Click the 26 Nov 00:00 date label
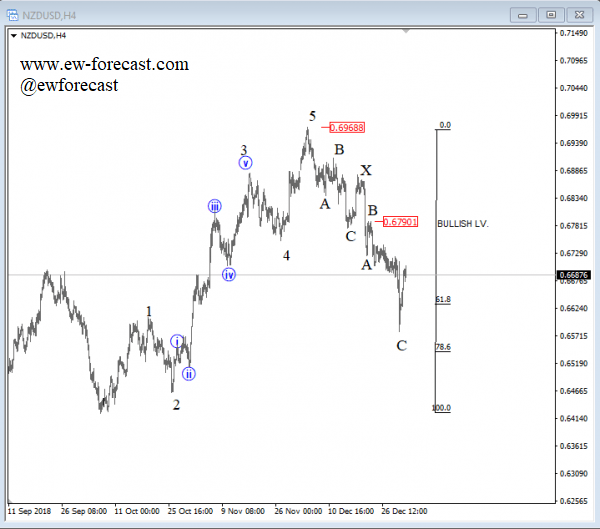 (x=298, y=511)
